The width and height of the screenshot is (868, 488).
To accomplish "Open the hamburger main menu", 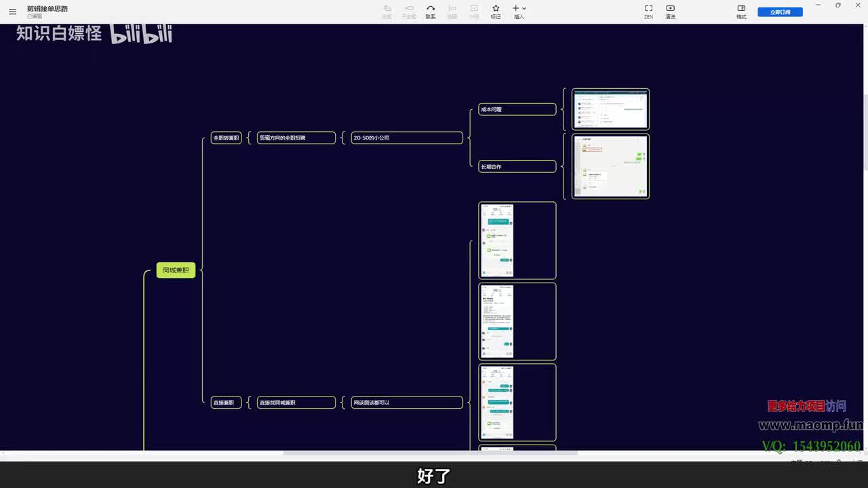I will [x=12, y=12].
